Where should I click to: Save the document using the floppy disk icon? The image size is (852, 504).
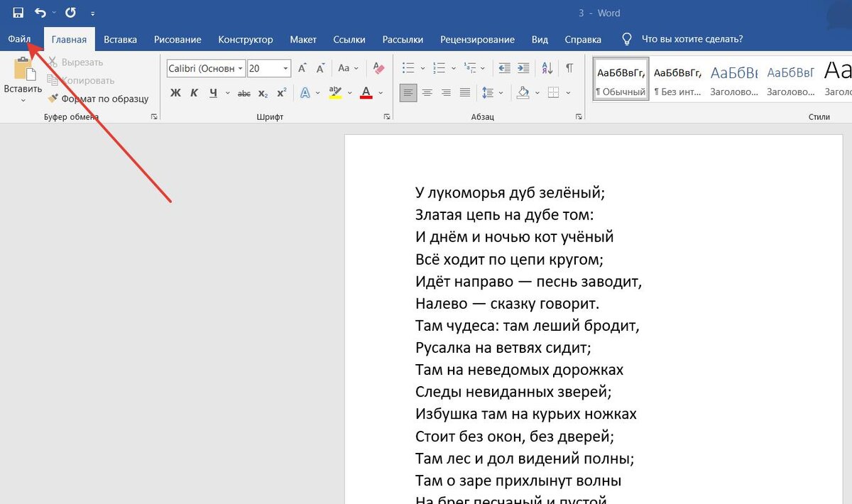point(18,13)
